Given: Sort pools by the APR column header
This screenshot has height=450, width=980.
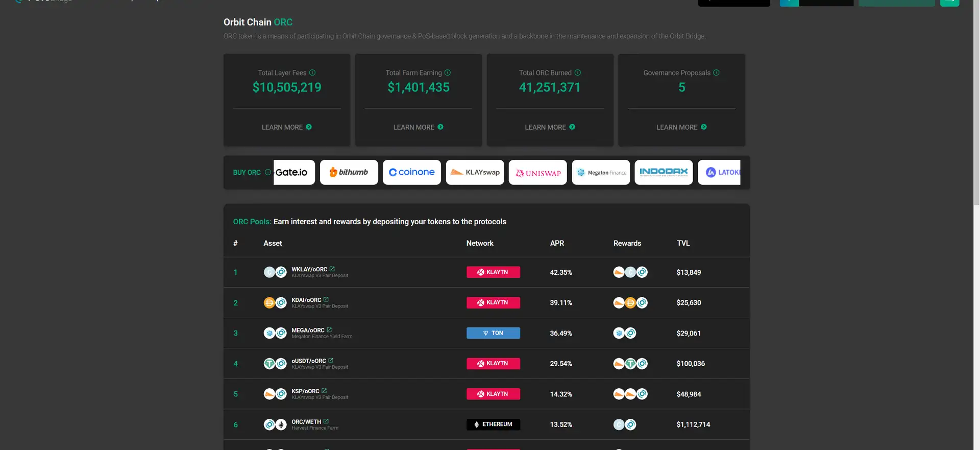Looking at the screenshot, I should point(557,243).
